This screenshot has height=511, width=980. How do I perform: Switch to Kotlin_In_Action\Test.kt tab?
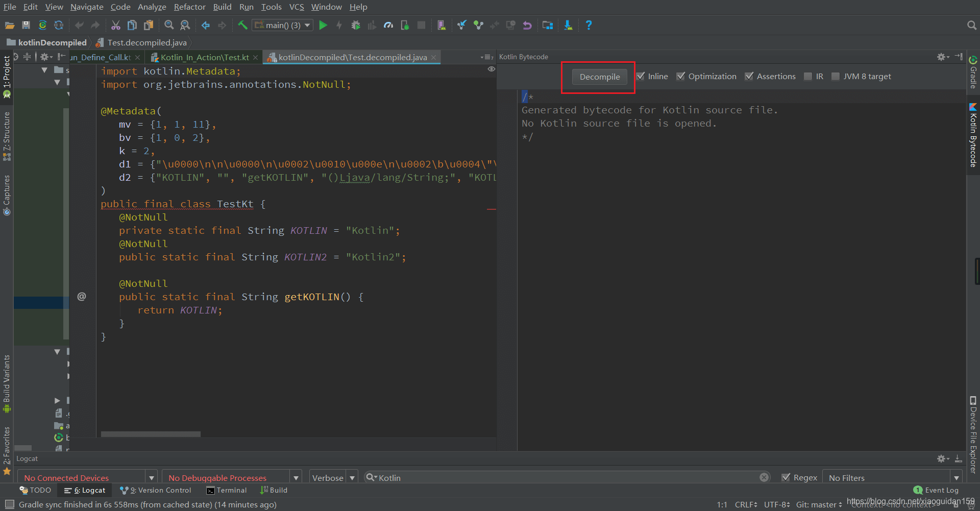[x=205, y=57]
